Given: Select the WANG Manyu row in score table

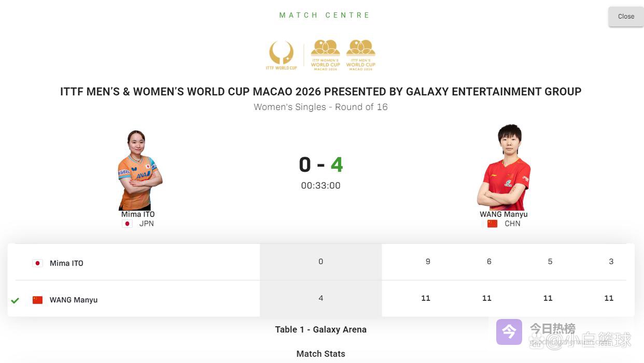Looking at the screenshot, I should [x=74, y=300].
